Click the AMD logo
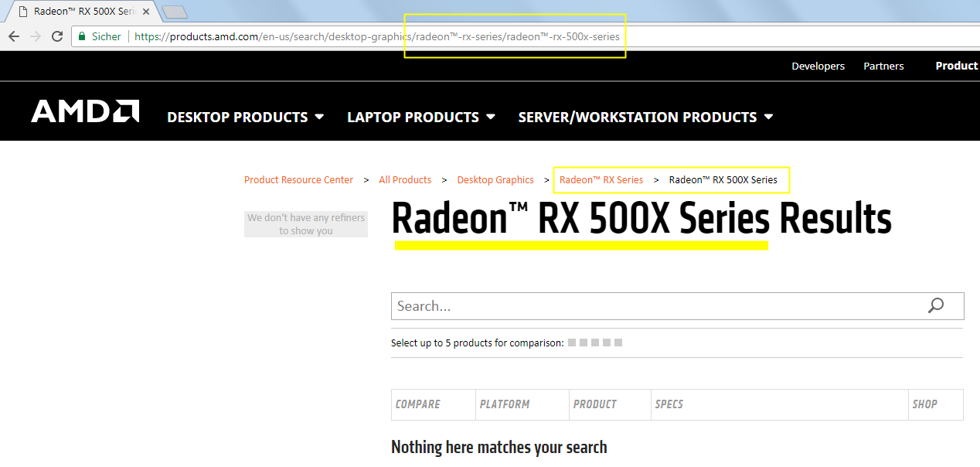Viewport: 980px width, 467px height. (85, 111)
